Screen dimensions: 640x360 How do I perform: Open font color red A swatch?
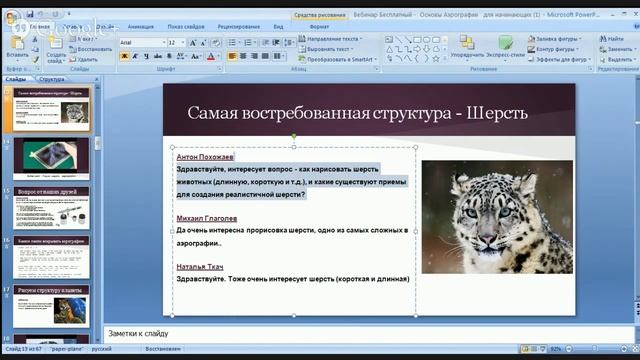click(x=211, y=56)
